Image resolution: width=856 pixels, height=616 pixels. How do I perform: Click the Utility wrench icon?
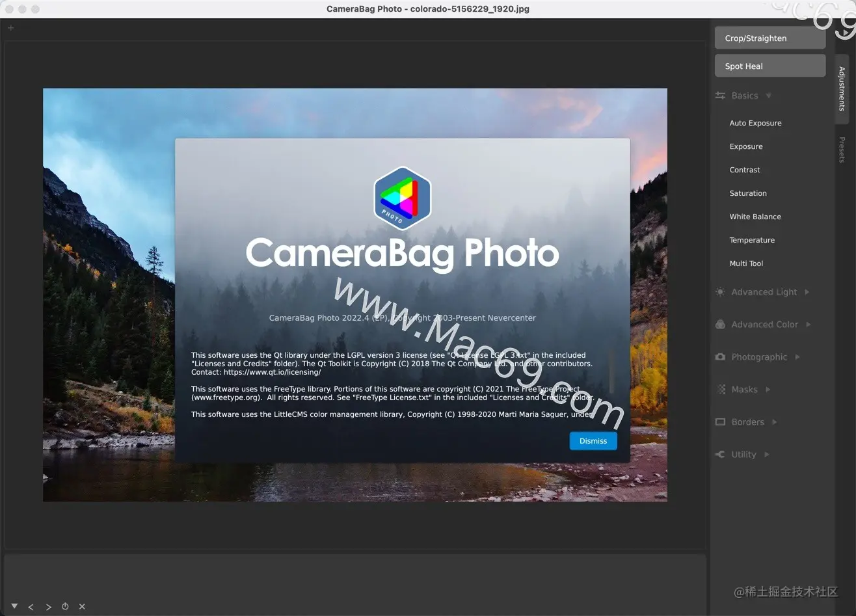tap(720, 455)
